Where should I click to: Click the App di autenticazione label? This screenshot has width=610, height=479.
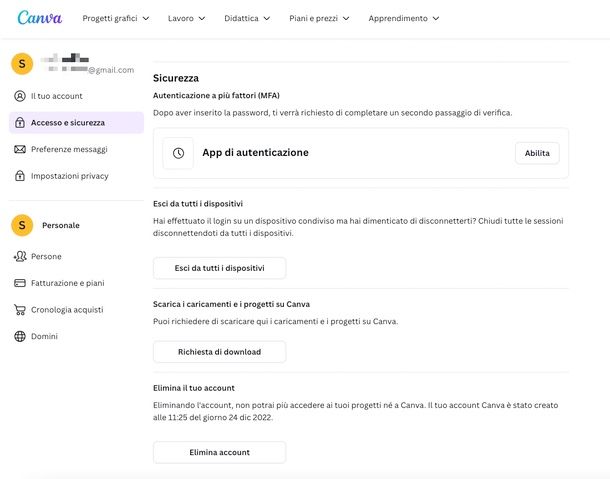coord(255,153)
